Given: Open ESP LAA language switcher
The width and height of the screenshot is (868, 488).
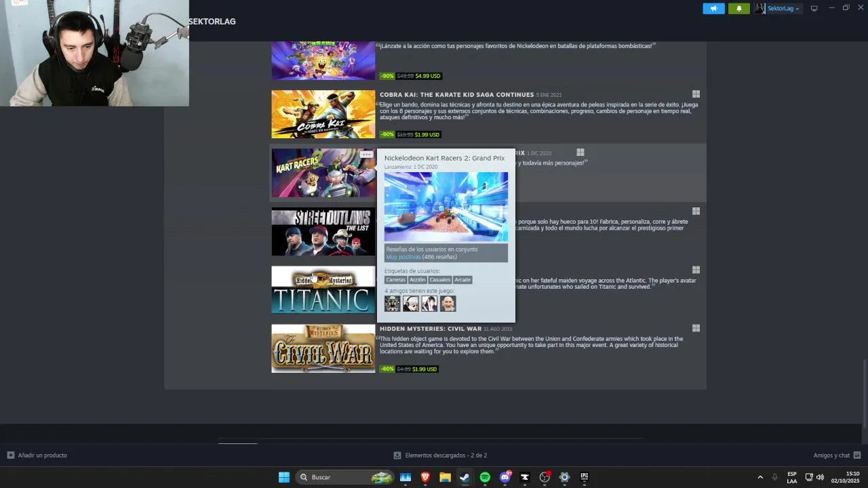Looking at the screenshot, I should coord(792,477).
